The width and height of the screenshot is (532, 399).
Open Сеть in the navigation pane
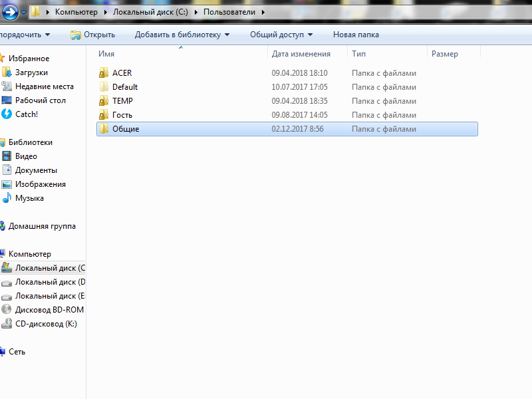point(17,352)
